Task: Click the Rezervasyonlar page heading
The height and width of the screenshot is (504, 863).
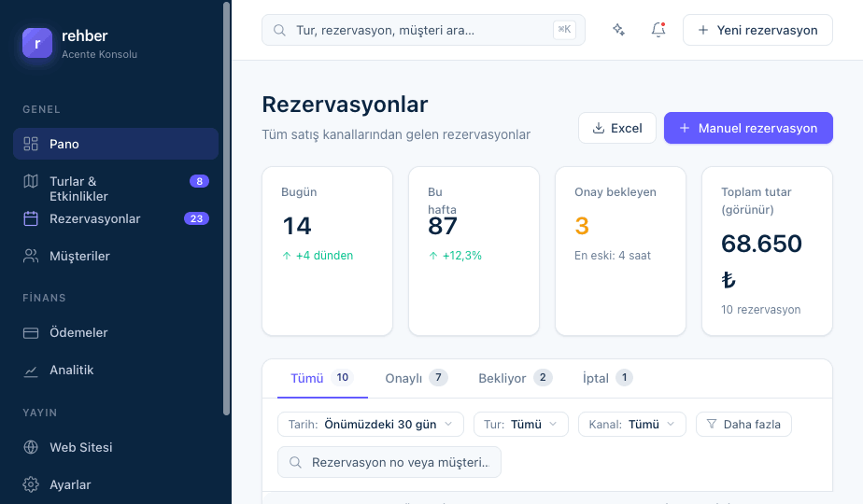Action: [345, 105]
